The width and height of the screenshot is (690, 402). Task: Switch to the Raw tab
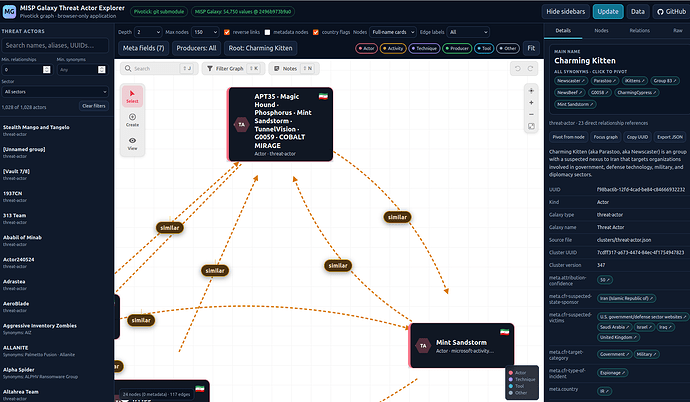click(678, 30)
